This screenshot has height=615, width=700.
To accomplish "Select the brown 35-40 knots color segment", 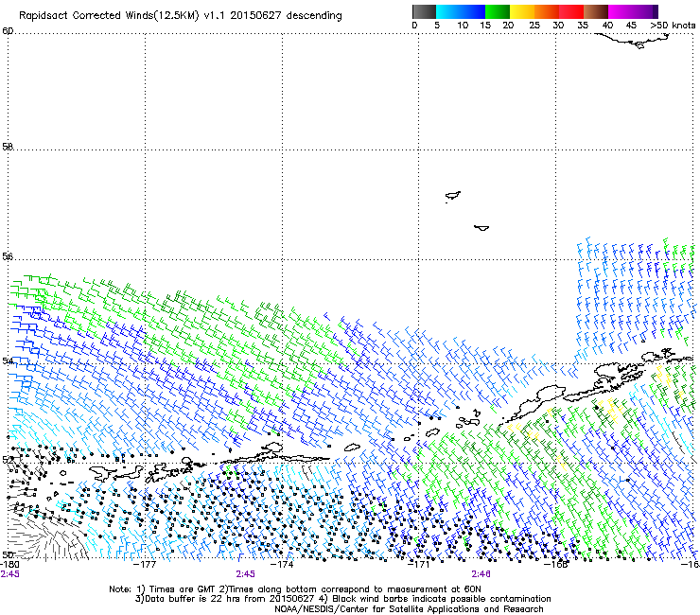I will 596,11.
